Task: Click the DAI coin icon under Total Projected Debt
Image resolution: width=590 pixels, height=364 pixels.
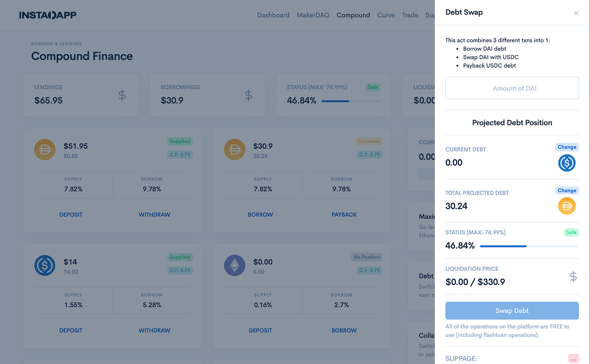Action: tap(566, 206)
